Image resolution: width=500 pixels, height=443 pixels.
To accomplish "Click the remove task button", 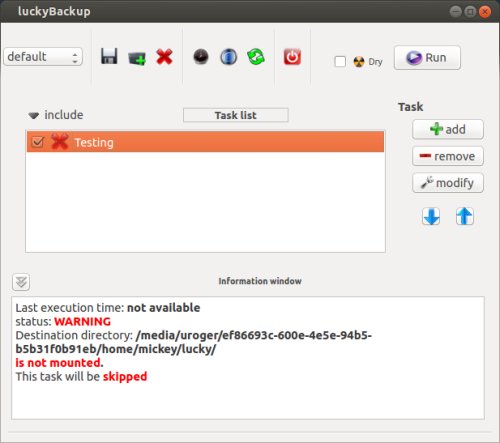I will coord(448,156).
